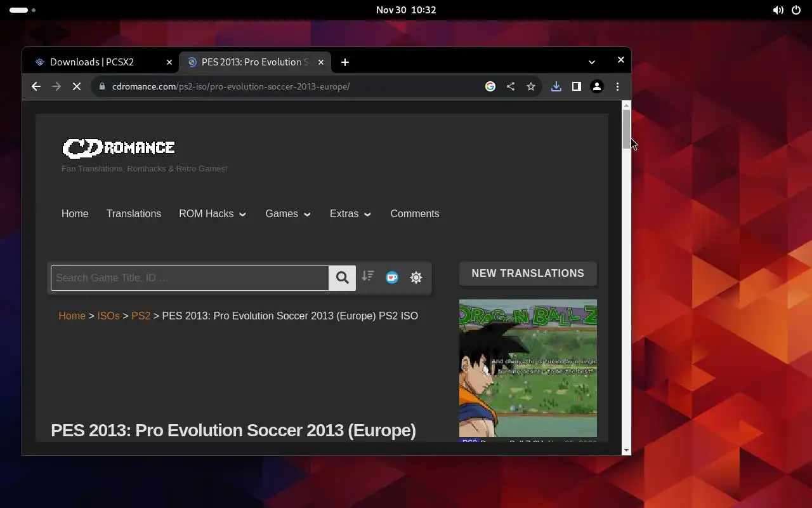Image resolution: width=812 pixels, height=508 pixels.
Task: Follow the ISOs breadcrumb link
Action: pyautogui.click(x=108, y=316)
